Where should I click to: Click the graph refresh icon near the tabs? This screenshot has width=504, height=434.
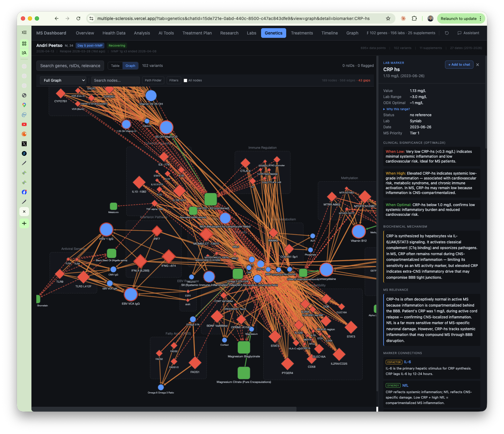point(447,33)
